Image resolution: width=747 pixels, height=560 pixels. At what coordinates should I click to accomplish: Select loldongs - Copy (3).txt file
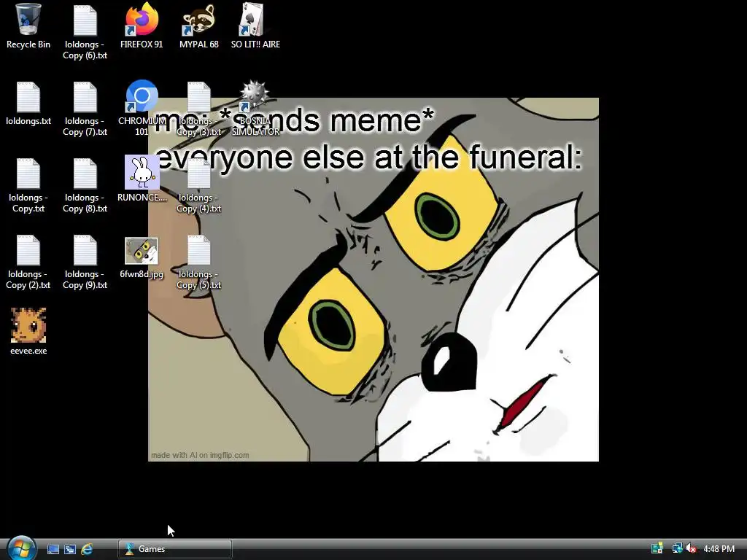198,109
